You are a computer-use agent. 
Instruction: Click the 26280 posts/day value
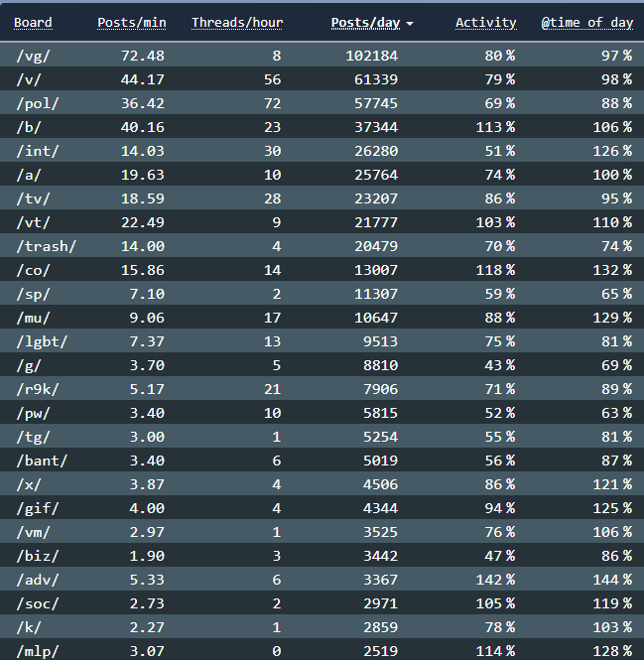click(x=376, y=151)
